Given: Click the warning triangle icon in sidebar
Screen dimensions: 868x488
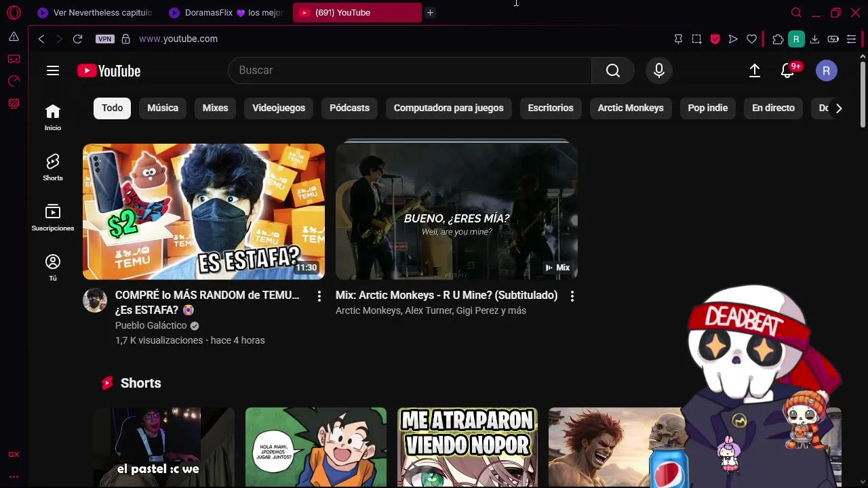Looking at the screenshot, I should tap(14, 37).
